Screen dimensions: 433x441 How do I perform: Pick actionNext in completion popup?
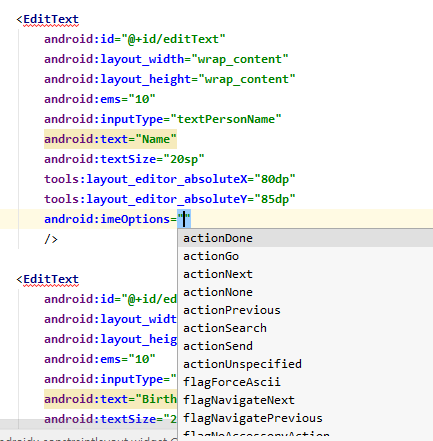[x=305, y=274]
